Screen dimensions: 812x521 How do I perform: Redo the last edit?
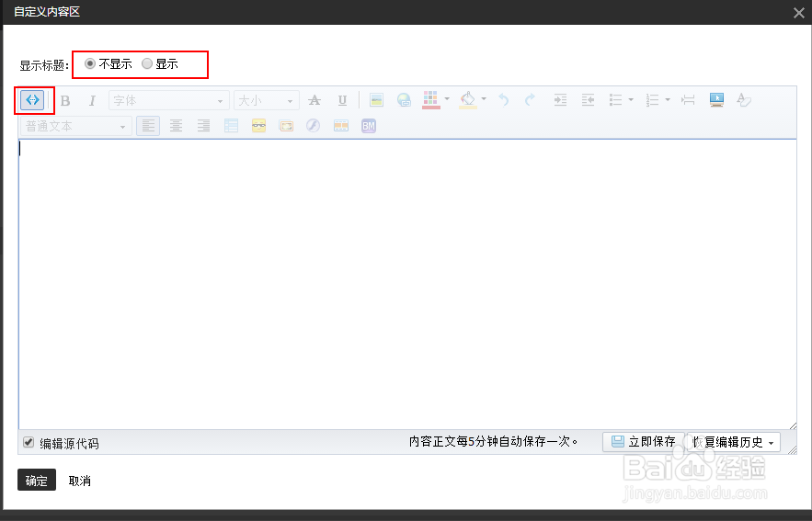530,99
